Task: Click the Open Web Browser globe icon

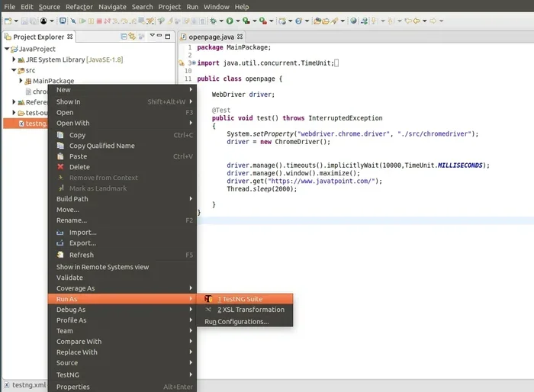Action: pyautogui.click(x=353, y=21)
